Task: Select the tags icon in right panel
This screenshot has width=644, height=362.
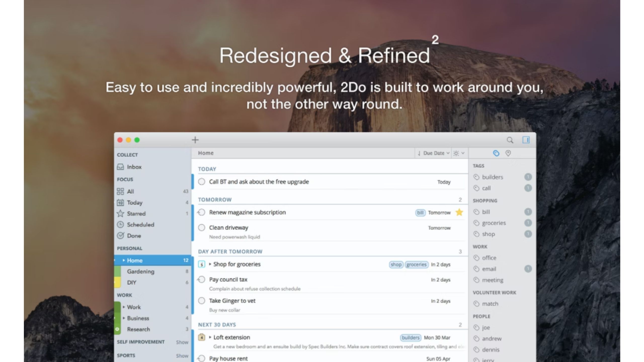Action: click(x=496, y=153)
